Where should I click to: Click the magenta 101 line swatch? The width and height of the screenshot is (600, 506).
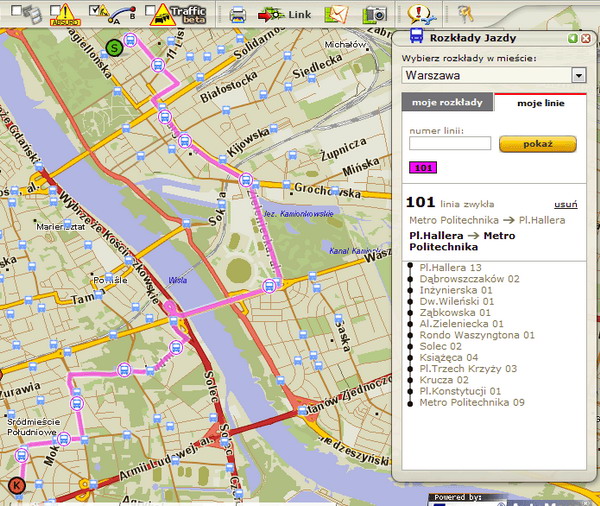(423, 168)
